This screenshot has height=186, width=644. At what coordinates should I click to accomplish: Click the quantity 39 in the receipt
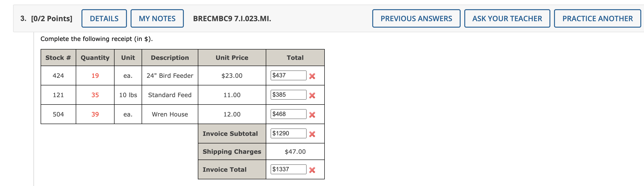[x=95, y=114]
